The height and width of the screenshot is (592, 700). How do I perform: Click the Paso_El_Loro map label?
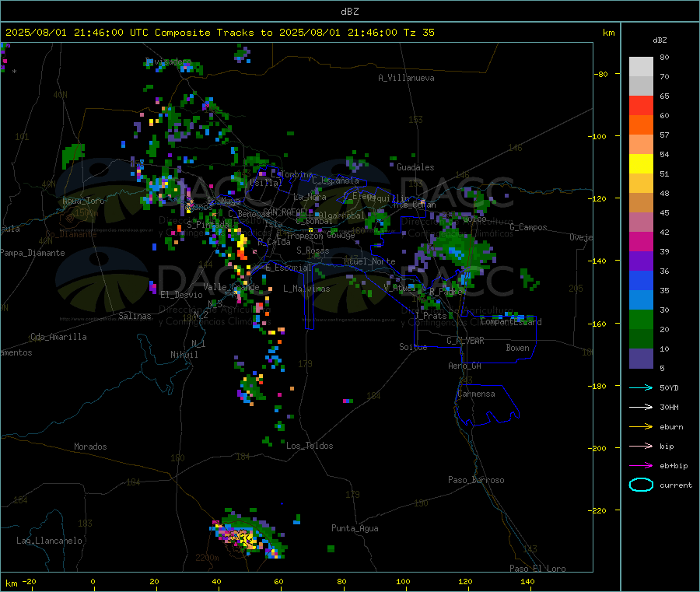pos(537,569)
